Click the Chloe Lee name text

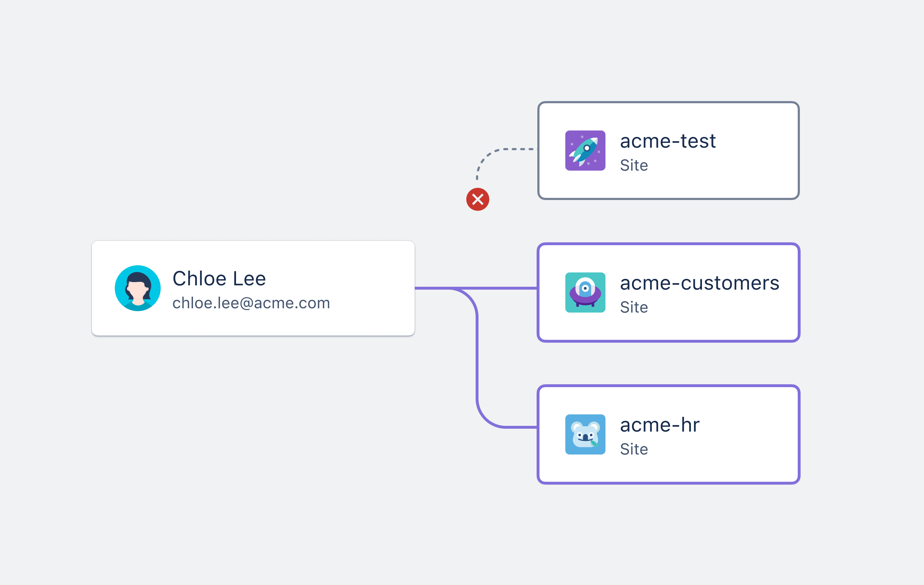(219, 278)
